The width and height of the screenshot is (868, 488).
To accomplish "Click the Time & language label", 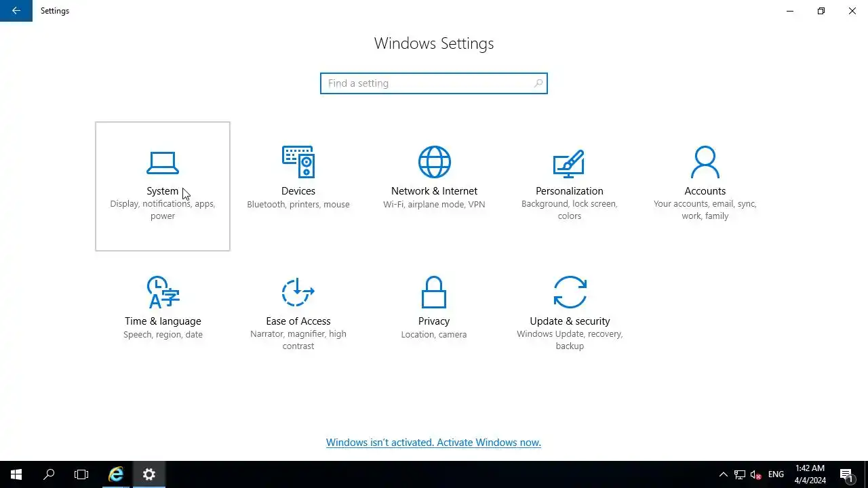I will click(163, 321).
